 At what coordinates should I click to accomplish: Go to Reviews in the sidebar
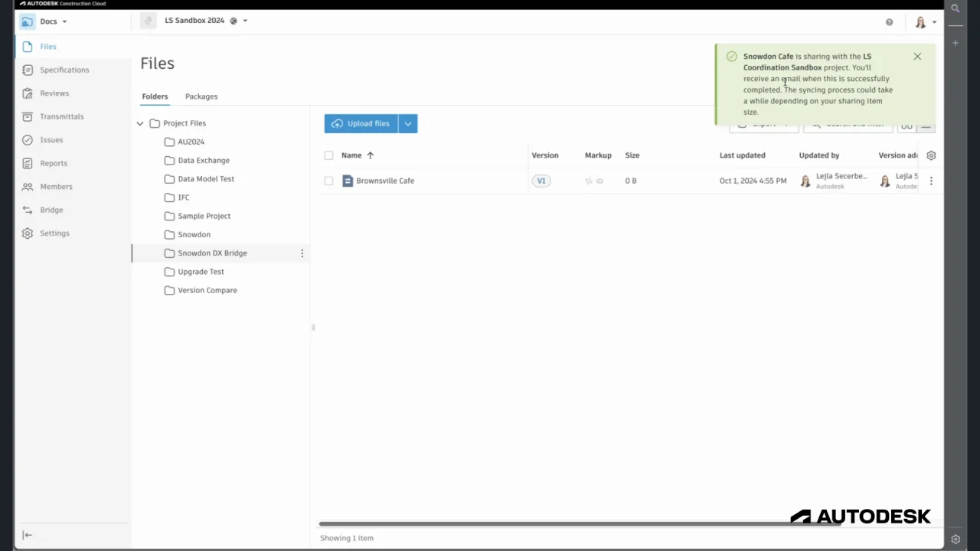click(54, 93)
